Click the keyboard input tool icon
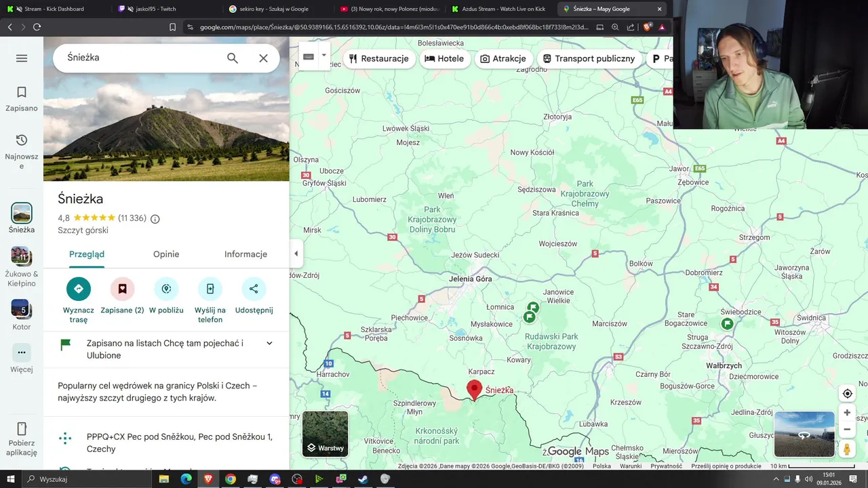Image resolution: width=868 pixels, height=488 pixels. 309,57
